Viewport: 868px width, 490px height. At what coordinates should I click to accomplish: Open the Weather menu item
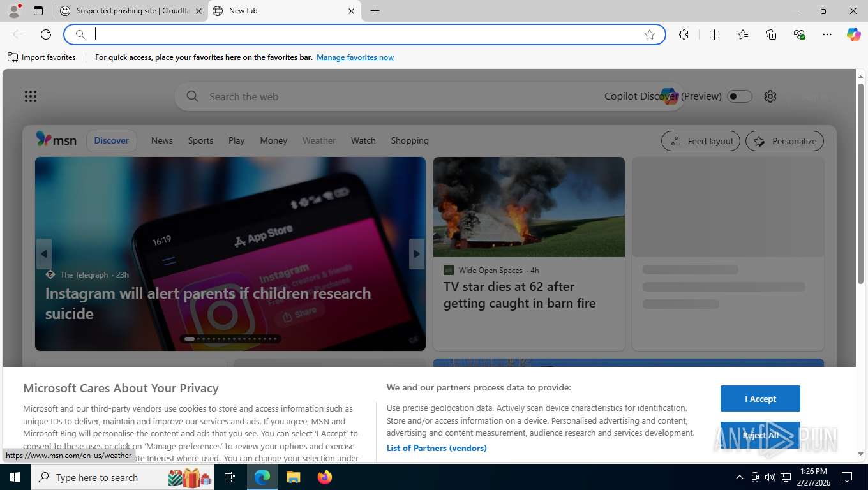319,140
